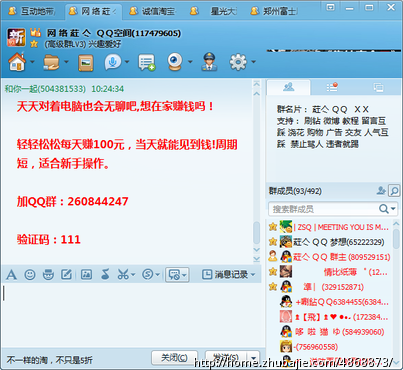The width and height of the screenshot is (403, 370).
Task: Click the member list scrollbar
Action: pyautogui.click(x=396, y=239)
